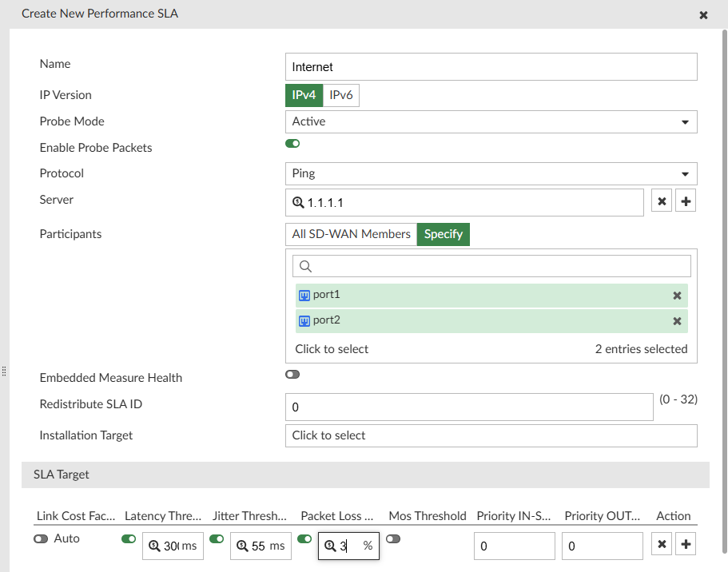Click the port2 interface icon
Viewport: 728px width, 572px height.
(304, 320)
